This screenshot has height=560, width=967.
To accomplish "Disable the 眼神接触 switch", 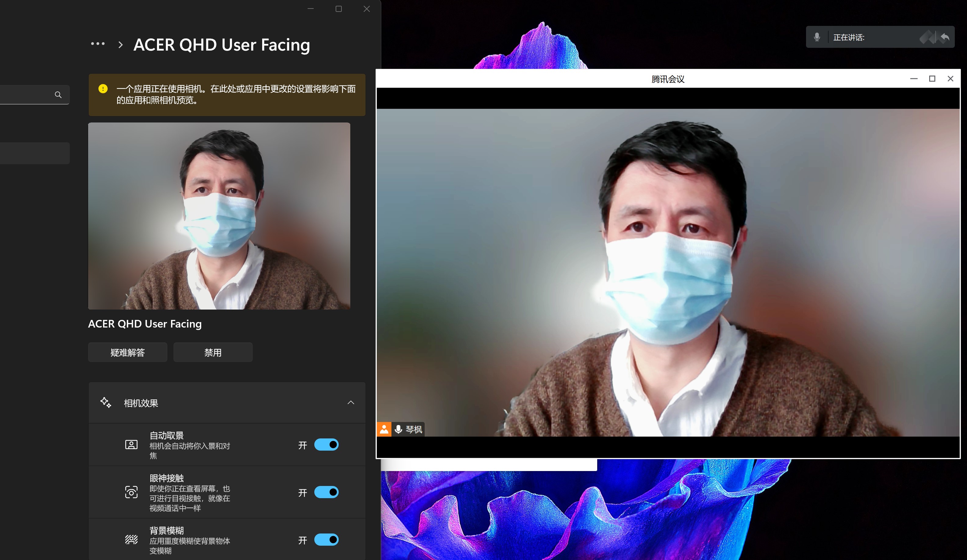I will click(x=326, y=492).
